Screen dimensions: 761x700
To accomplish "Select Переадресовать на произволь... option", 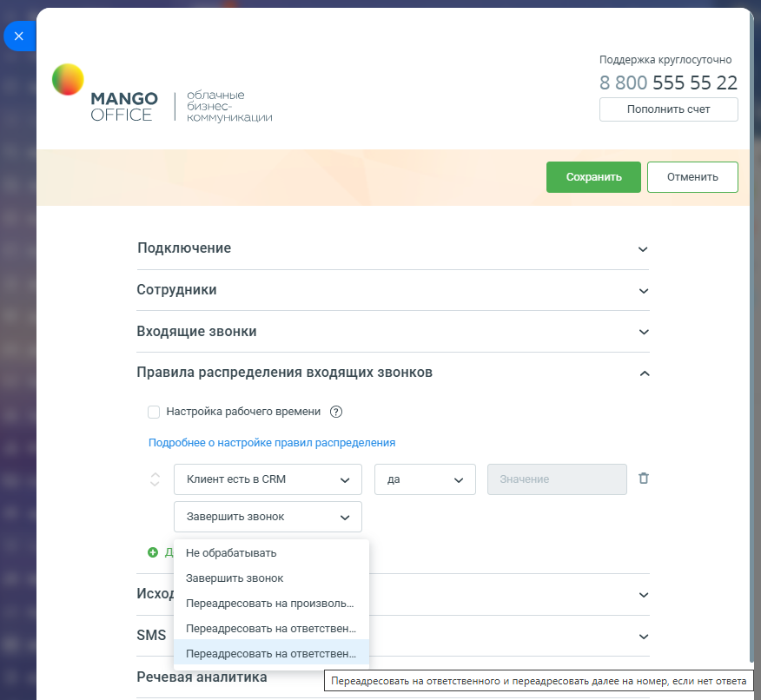I will pos(271,604).
